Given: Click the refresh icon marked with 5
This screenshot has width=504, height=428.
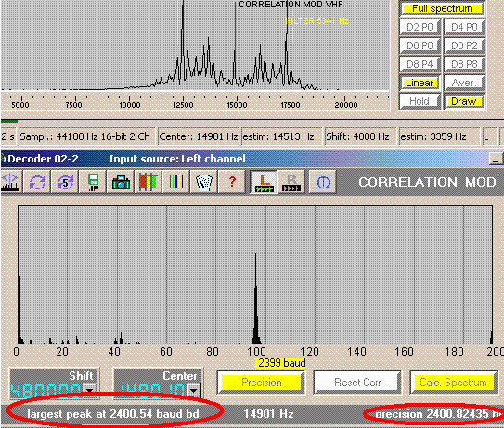Looking at the screenshot, I should point(65,182).
